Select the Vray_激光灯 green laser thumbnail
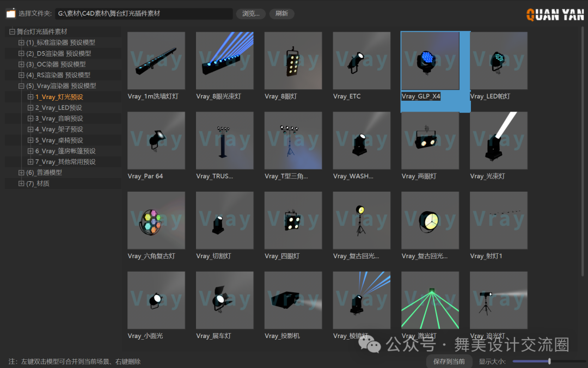 tap(430, 300)
